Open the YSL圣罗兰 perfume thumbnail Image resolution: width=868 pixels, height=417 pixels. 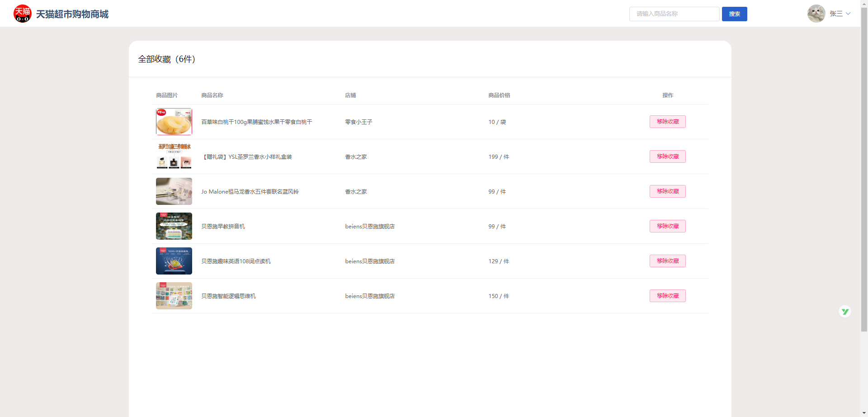point(174,156)
